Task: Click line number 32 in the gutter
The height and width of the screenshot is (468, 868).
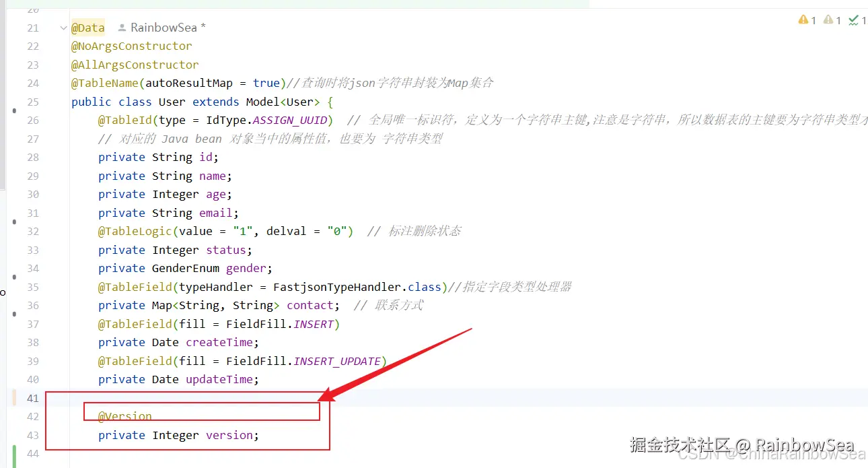Action: 33,231
